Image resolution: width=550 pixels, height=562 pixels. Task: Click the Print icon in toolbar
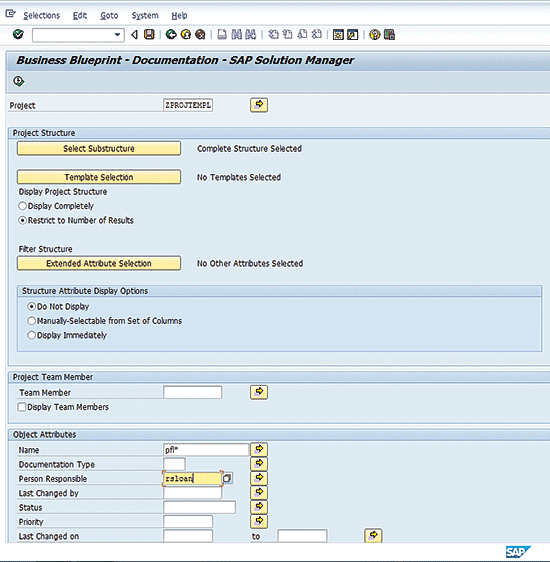pos(222,34)
